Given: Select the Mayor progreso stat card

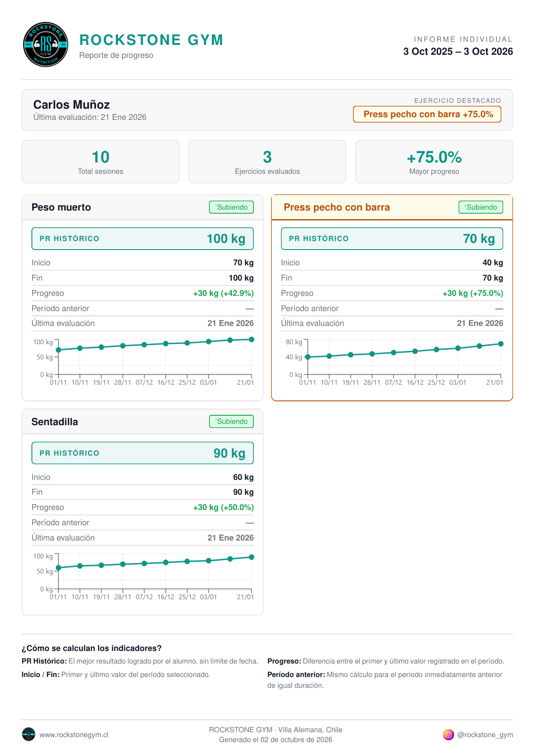Looking at the screenshot, I should (434, 162).
